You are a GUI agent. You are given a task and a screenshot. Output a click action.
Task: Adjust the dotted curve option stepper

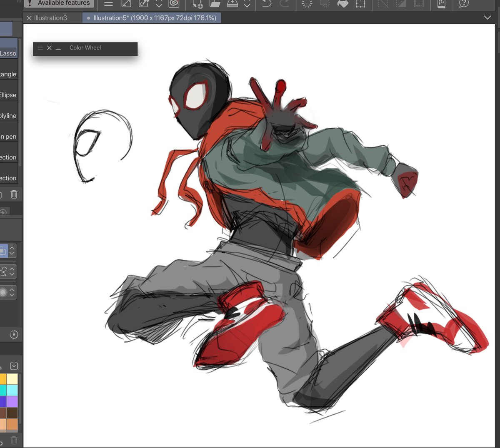coord(12,271)
